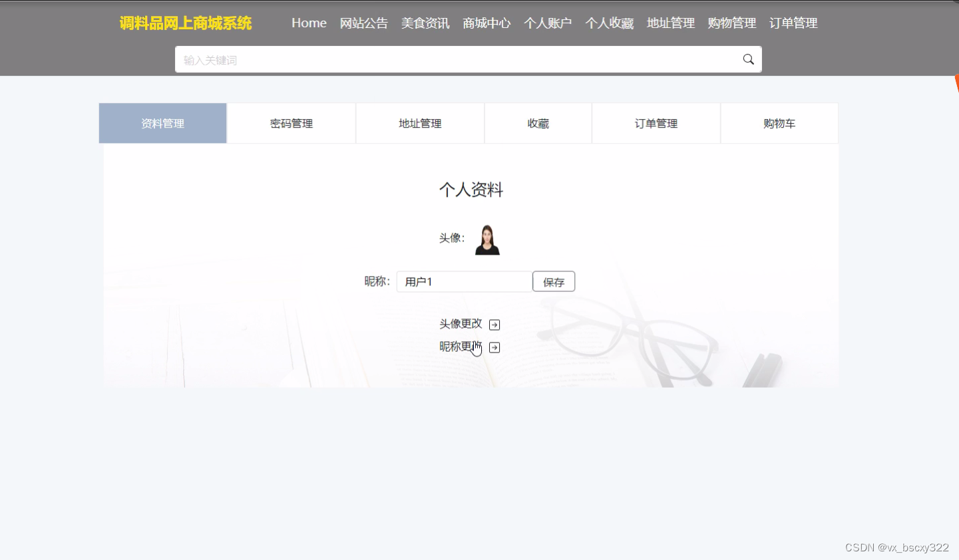
Task: Click the 头像: label text
Action: [x=452, y=238]
